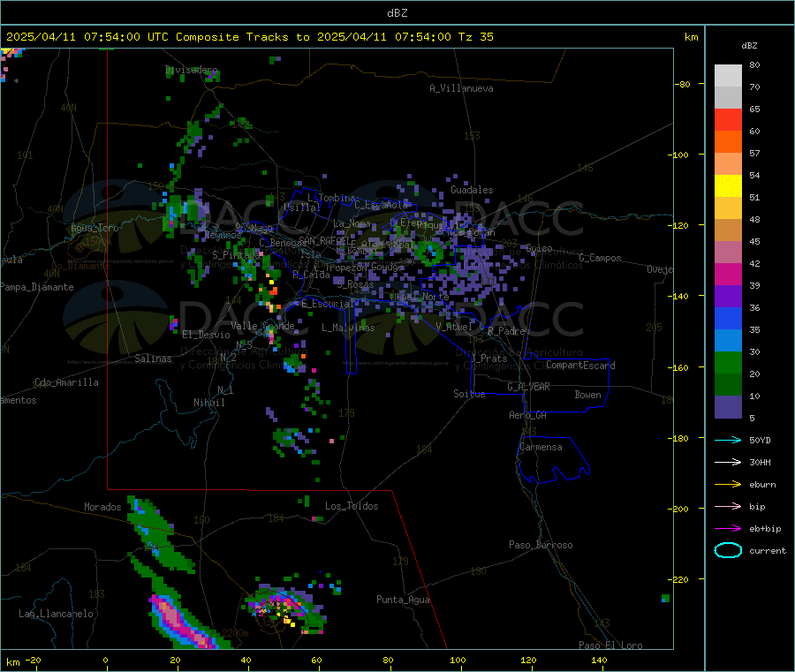Click the 'R_Padre' map label

click(x=506, y=331)
